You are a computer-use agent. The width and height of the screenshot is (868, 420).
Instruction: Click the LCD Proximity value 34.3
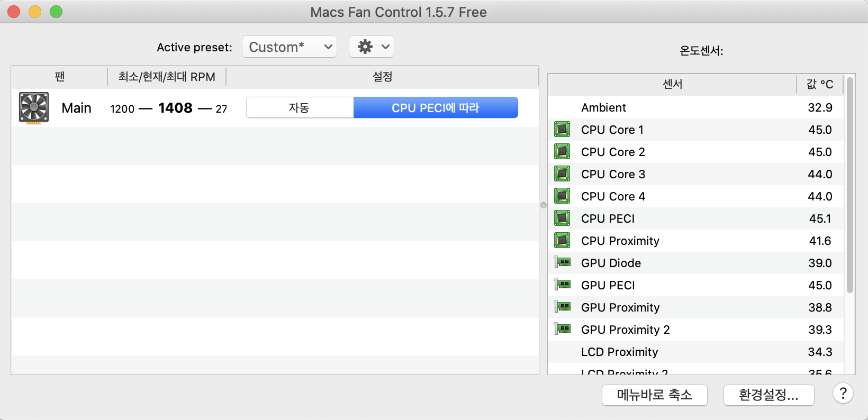(820, 352)
